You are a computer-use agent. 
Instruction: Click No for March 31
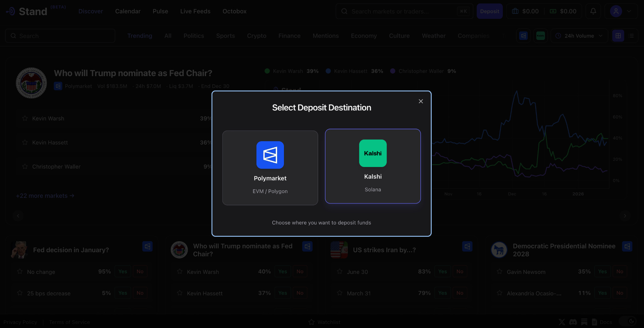click(460, 293)
